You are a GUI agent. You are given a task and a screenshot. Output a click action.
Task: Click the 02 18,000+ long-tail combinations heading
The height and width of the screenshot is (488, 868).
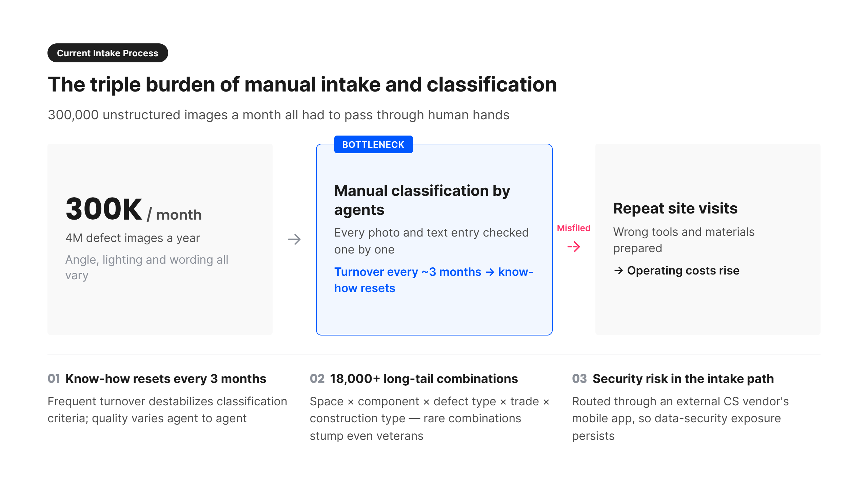tap(414, 379)
